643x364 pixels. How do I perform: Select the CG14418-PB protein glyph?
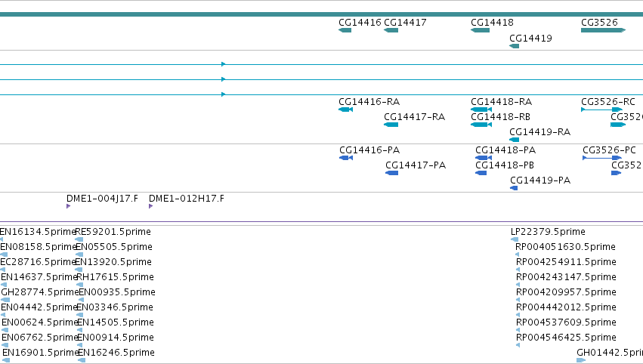[481, 173]
